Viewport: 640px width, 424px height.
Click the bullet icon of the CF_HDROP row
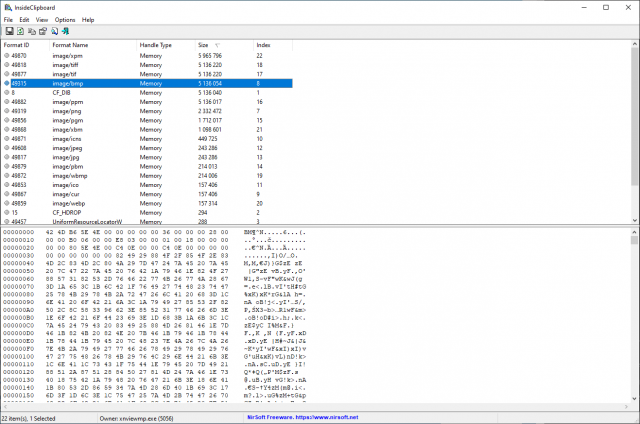pos(7,213)
